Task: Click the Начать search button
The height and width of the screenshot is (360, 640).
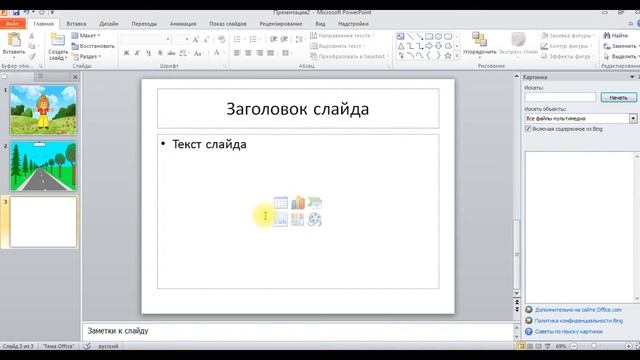Action: [618, 98]
